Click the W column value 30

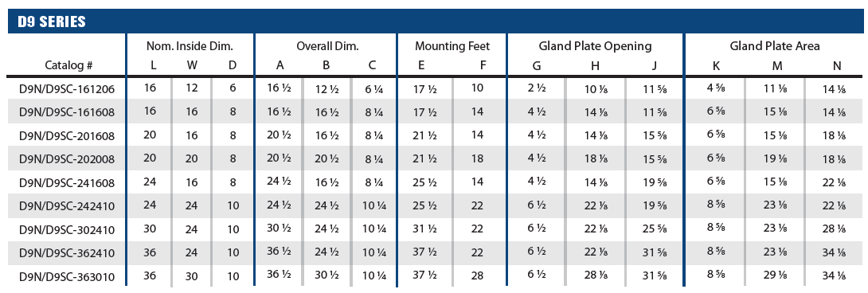tap(192, 275)
